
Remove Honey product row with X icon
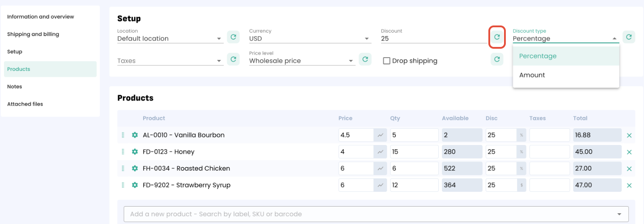629,152
